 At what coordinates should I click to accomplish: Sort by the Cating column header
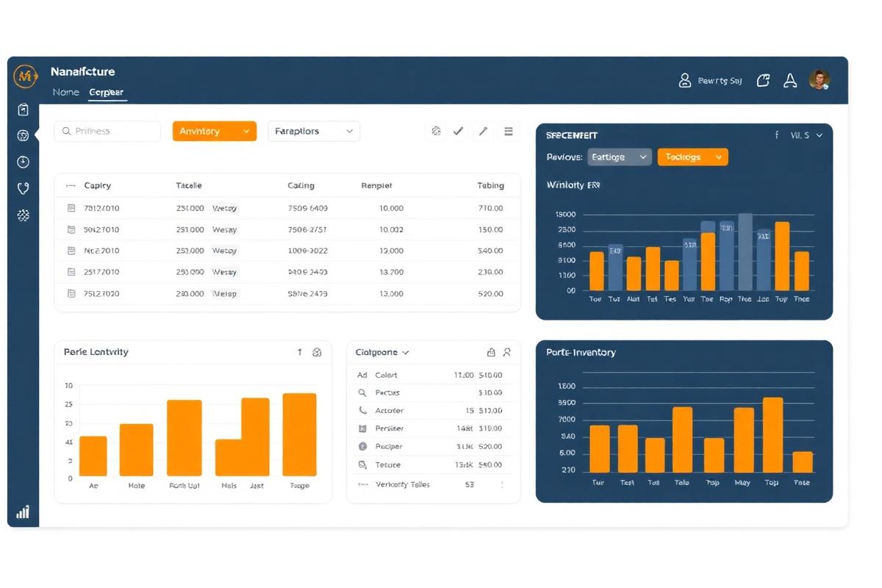[x=301, y=185]
